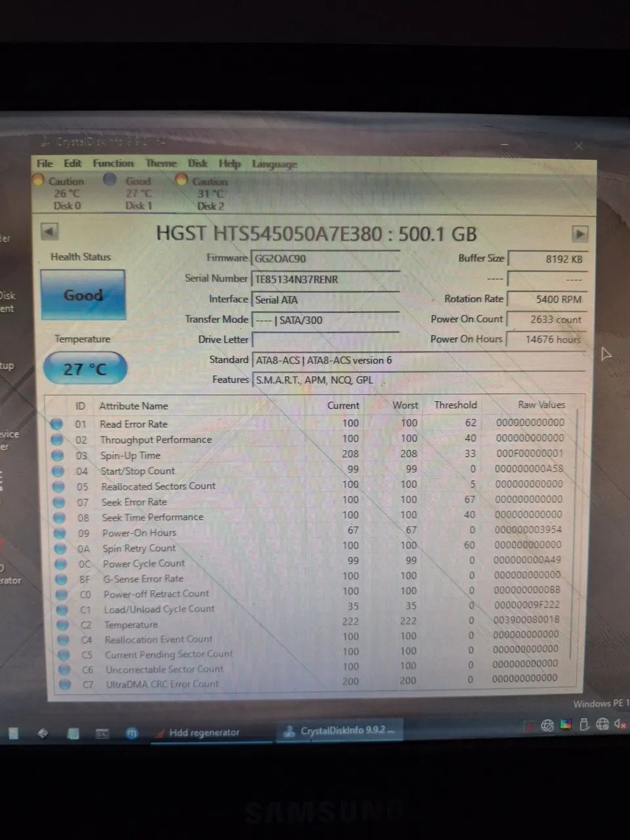The width and height of the screenshot is (630, 840).
Task: Open the File menu
Action: coord(45,163)
